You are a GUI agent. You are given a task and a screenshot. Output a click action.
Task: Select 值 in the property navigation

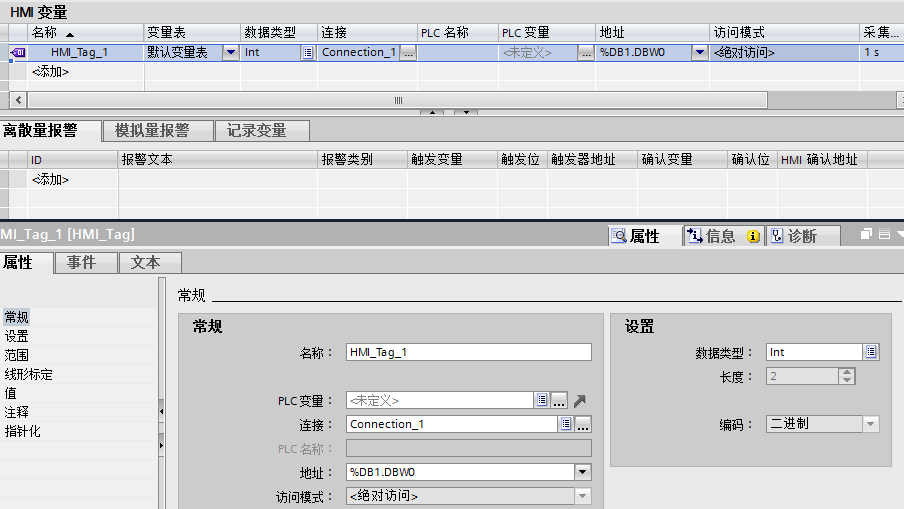(10, 393)
